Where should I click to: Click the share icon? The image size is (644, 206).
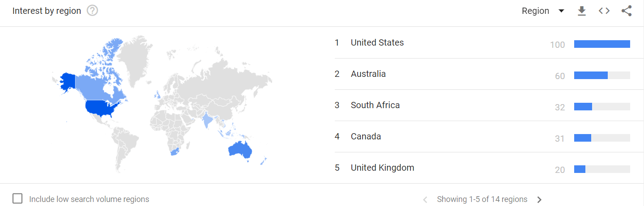(x=627, y=11)
